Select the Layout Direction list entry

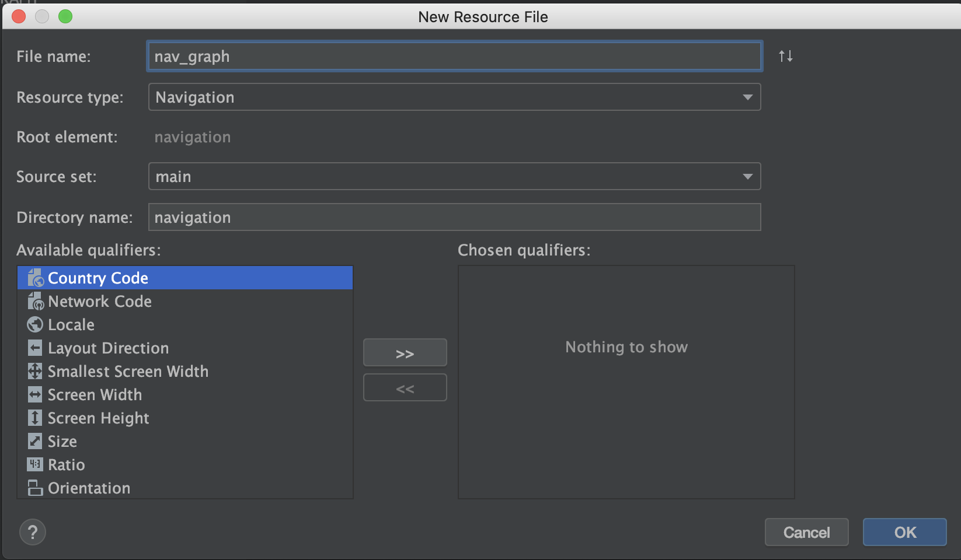(x=185, y=348)
